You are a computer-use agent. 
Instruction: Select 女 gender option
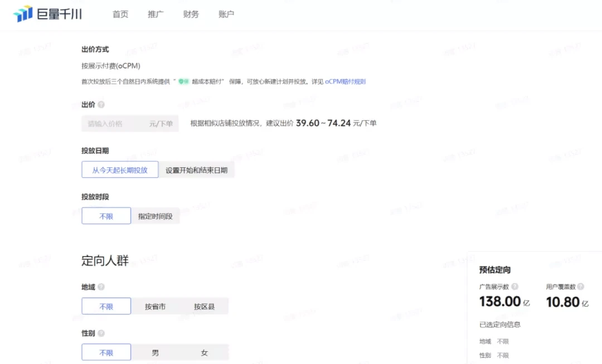(x=204, y=353)
